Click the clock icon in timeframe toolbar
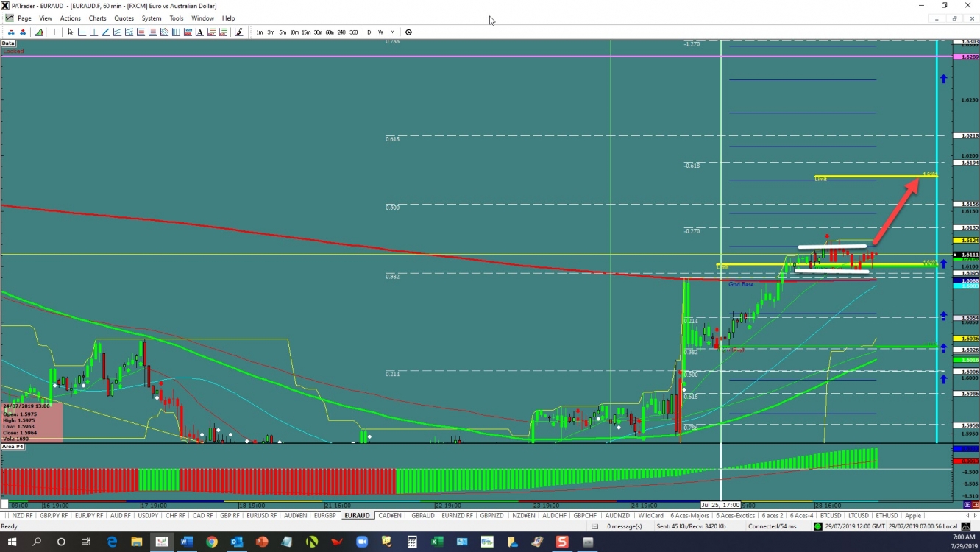This screenshot has height=552, width=980. [408, 32]
